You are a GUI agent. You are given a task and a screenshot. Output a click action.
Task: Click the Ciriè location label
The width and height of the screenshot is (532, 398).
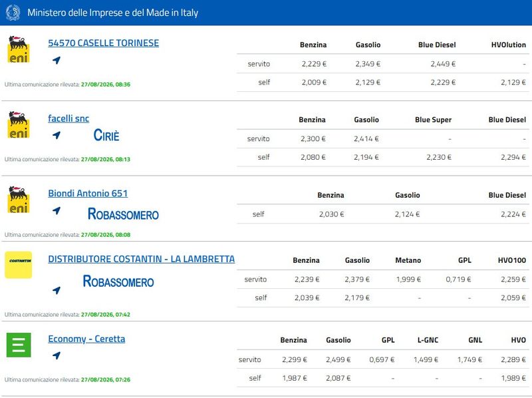pos(106,135)
